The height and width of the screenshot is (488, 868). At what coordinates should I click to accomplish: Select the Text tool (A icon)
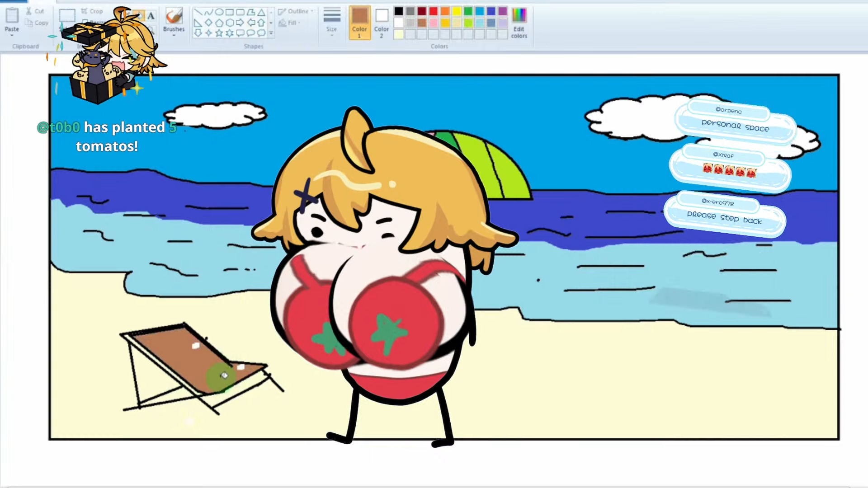(x=151, y=16)
